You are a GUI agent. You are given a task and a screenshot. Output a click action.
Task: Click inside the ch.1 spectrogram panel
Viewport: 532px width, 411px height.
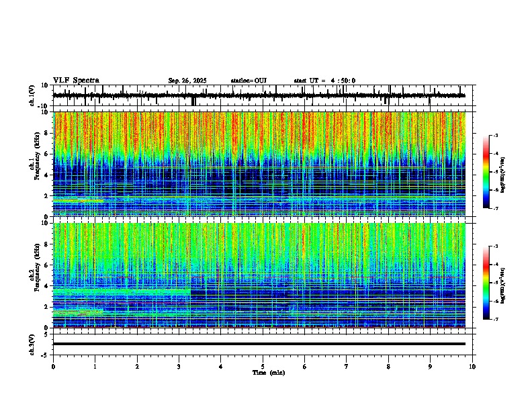[263, 164]
